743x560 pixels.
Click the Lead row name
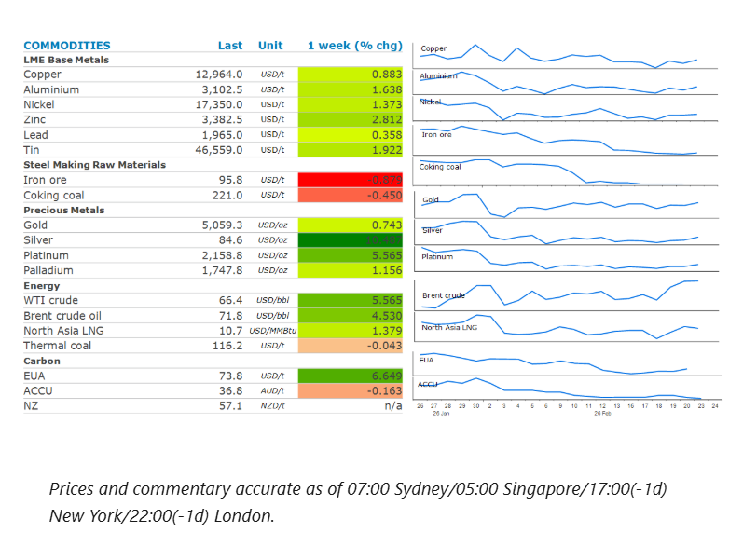(x=35, y=135)
